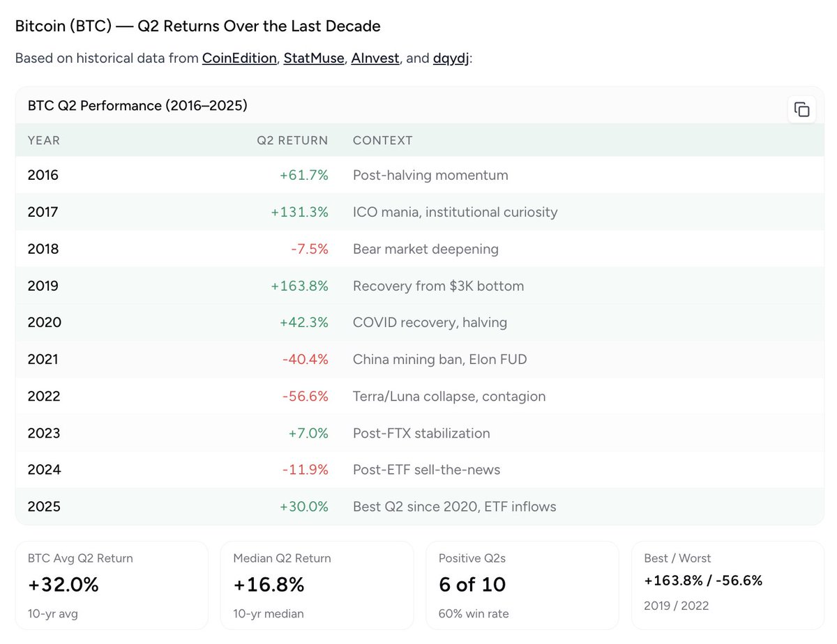Click 'Terra/Luna collapse, contagion' text

click(x=449, y=397)
